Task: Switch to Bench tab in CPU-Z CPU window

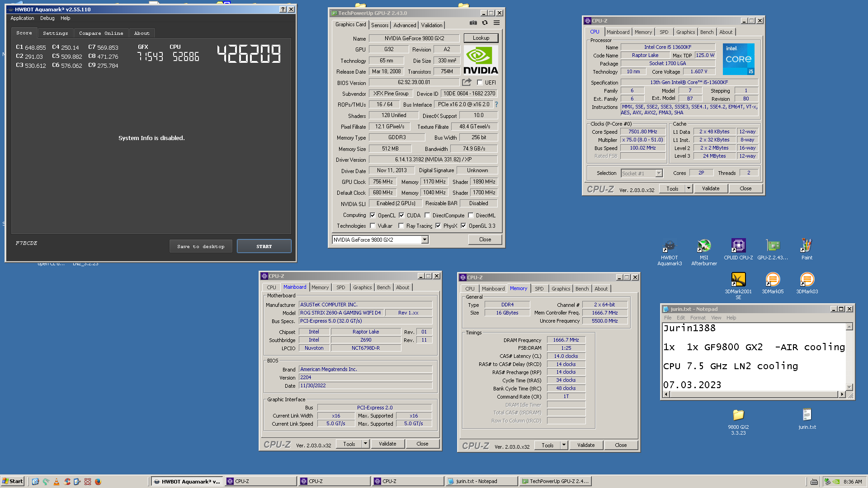Action: click(707, 32)
